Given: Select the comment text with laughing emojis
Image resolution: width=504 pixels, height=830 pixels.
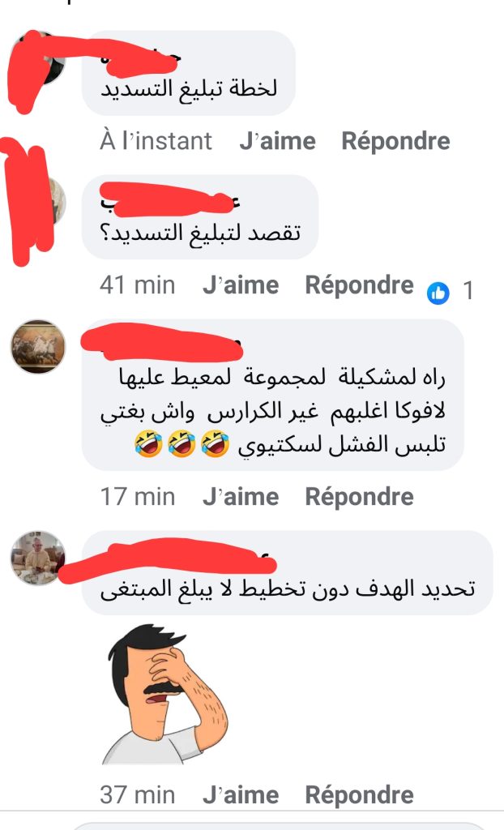Looking at the screenshot, I should point(272,412).
